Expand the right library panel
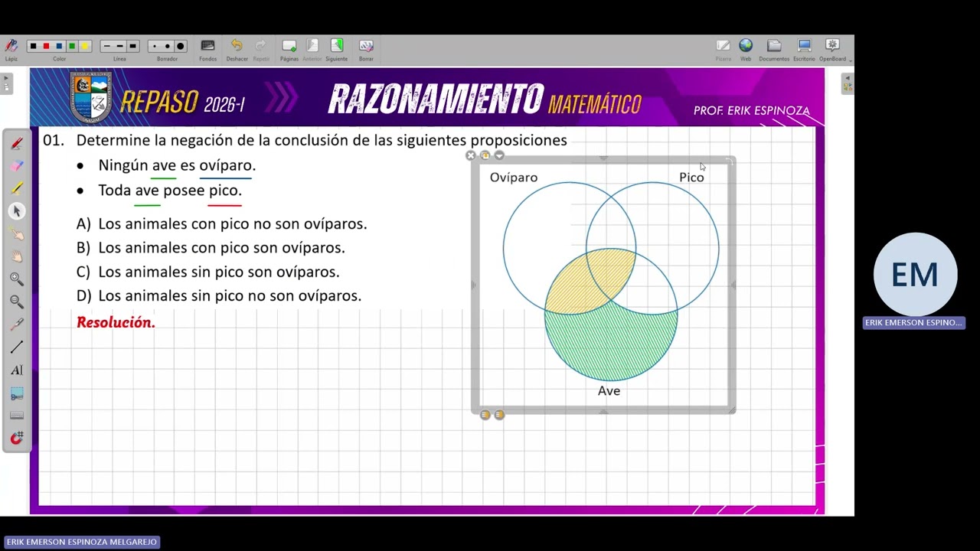Viewport: 980px width, 551px height. click(x=848, y=83)
